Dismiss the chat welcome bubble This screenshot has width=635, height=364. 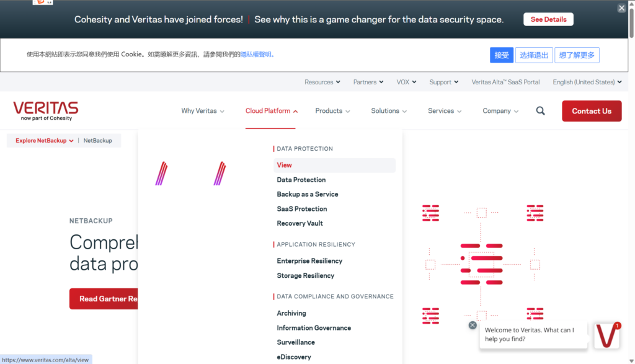click(x=473, y=325)
